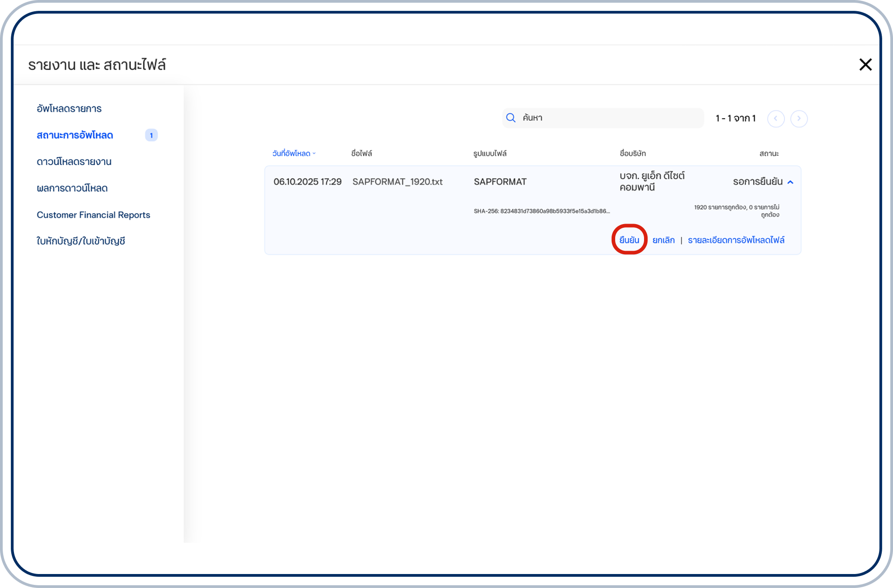This screenshot has width=893, height=588.
Task: Go to previous page arrow
Action: click(776, 119)
